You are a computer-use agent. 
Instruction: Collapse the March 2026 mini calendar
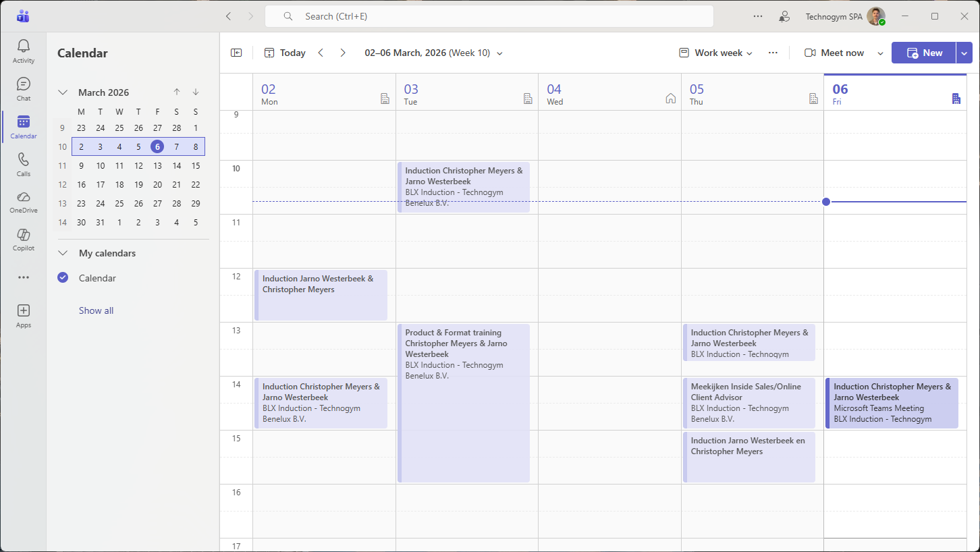63,92
